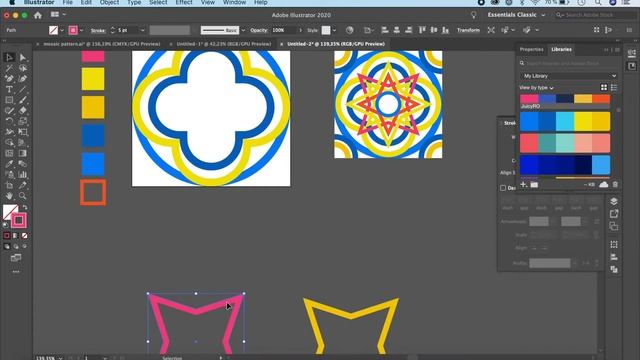Click the yellow square on canvas
This screenshot has height=360, width=640.
click(x=93, y=79)
